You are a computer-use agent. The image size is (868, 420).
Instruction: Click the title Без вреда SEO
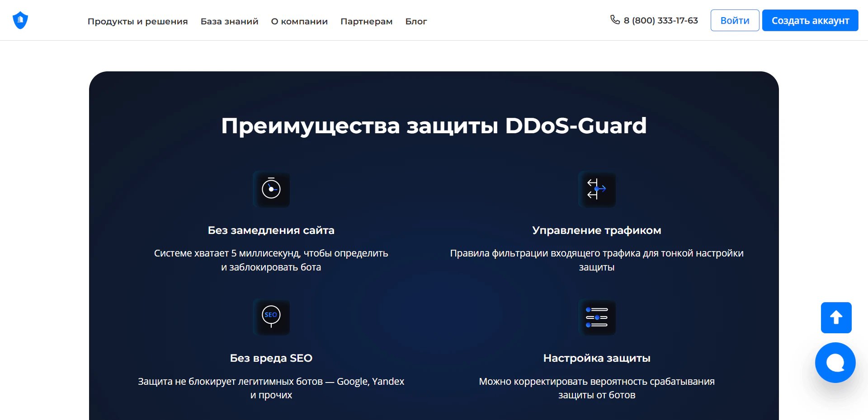[271, 358]
